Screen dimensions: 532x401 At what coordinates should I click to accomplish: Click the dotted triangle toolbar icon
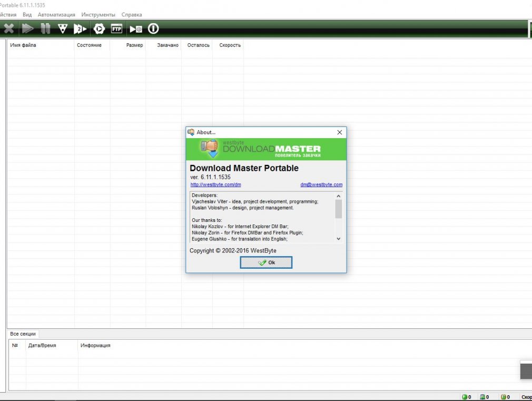pos(63,28)
